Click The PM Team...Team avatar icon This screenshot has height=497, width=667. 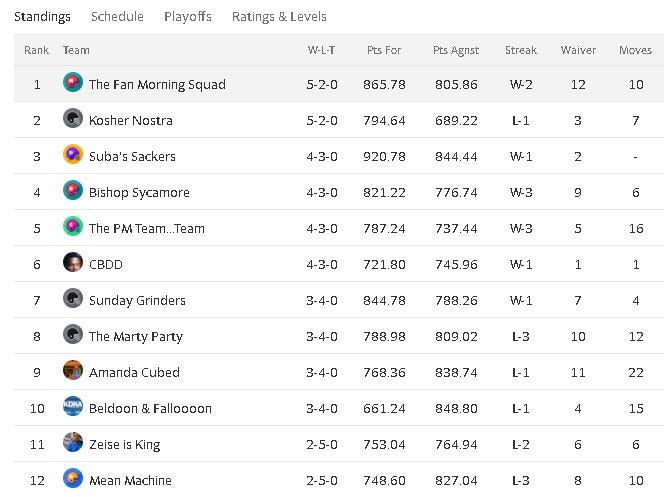(x=73, y=227)
